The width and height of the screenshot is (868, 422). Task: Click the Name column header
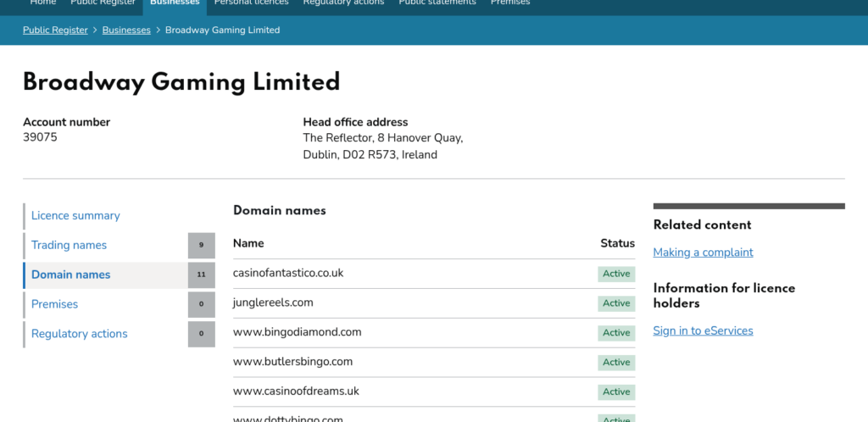pos(248,243)
